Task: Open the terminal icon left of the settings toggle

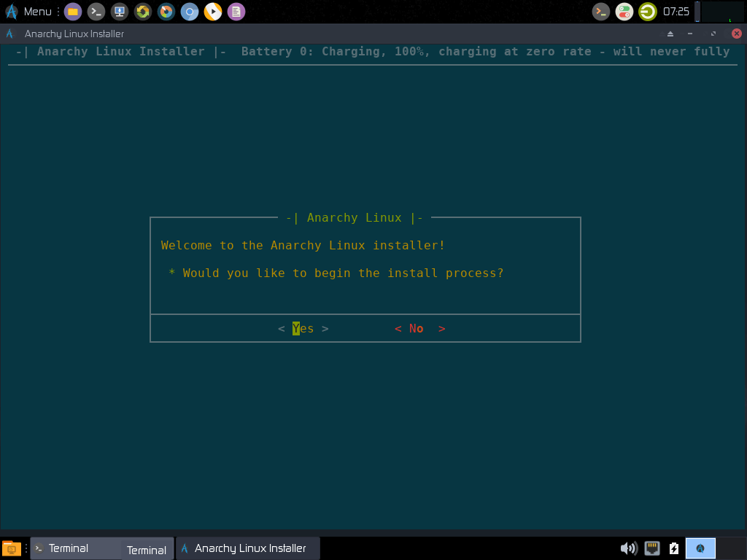Action: click(601, 12)
